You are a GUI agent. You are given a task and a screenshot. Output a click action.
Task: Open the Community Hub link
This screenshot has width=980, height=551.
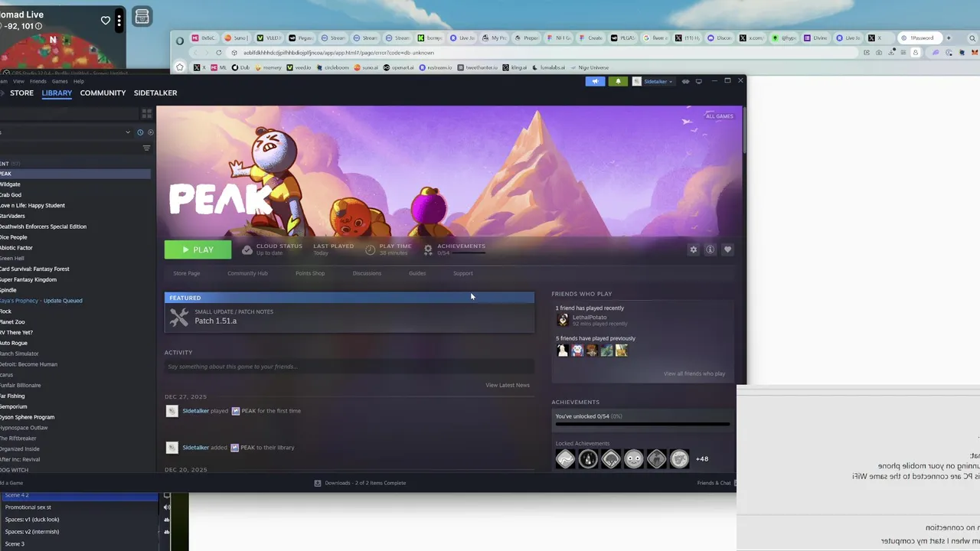pyautogui.click(x=247, y=273)
